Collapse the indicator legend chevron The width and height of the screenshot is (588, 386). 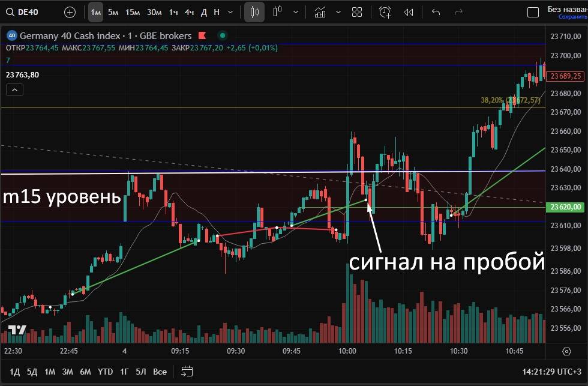(15, 90)
